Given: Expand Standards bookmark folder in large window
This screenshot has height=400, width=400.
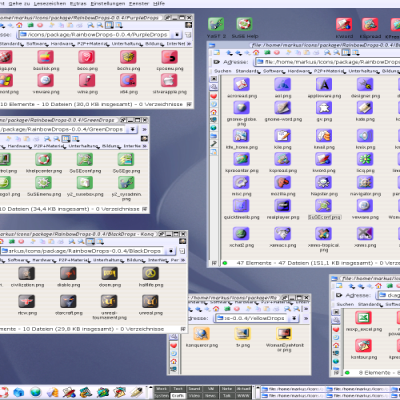Looking at the screenshot, I should (x=247, y=71).
